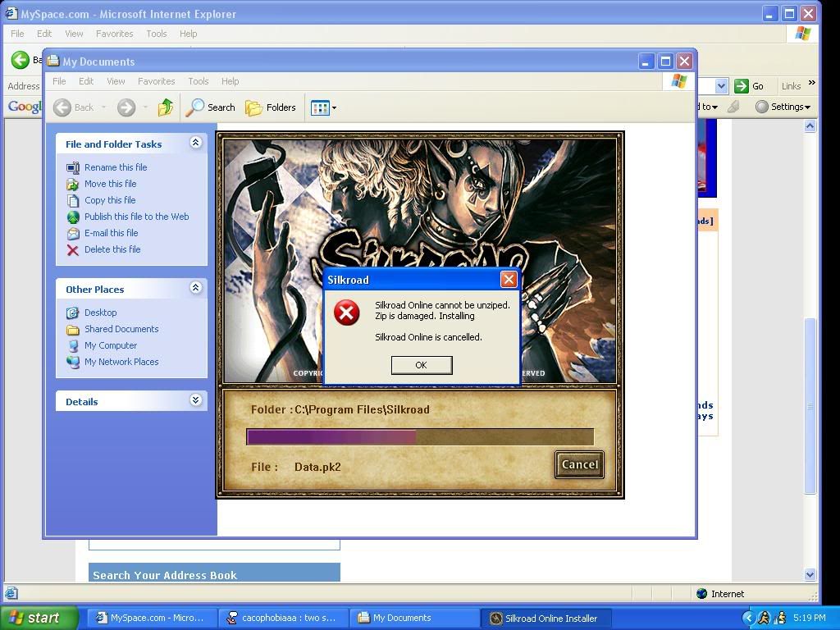Click Internet Explorer green Back button
Viewport: 840px width, 630px height.
pyautogui.click(x=21, y=59)
